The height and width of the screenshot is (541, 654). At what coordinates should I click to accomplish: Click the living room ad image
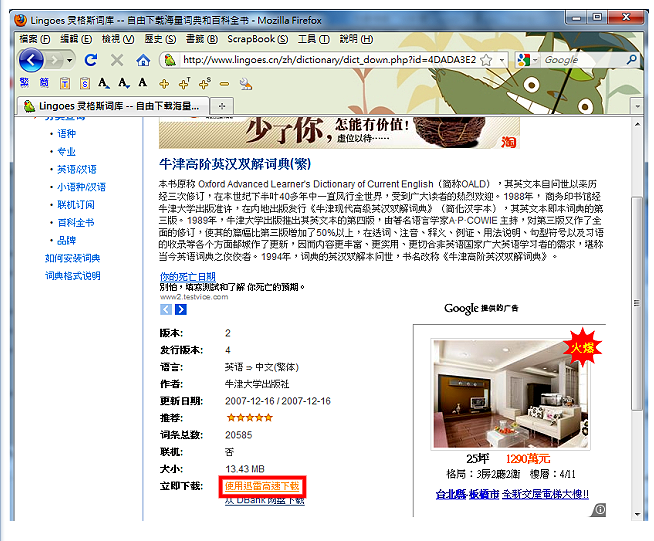511,394
